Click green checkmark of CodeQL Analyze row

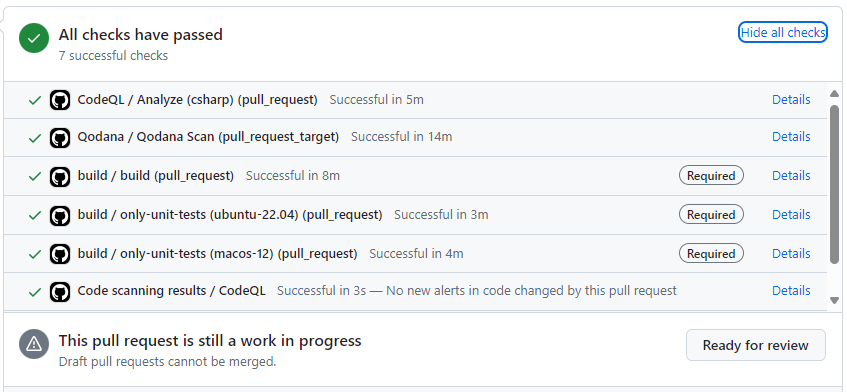35,100
